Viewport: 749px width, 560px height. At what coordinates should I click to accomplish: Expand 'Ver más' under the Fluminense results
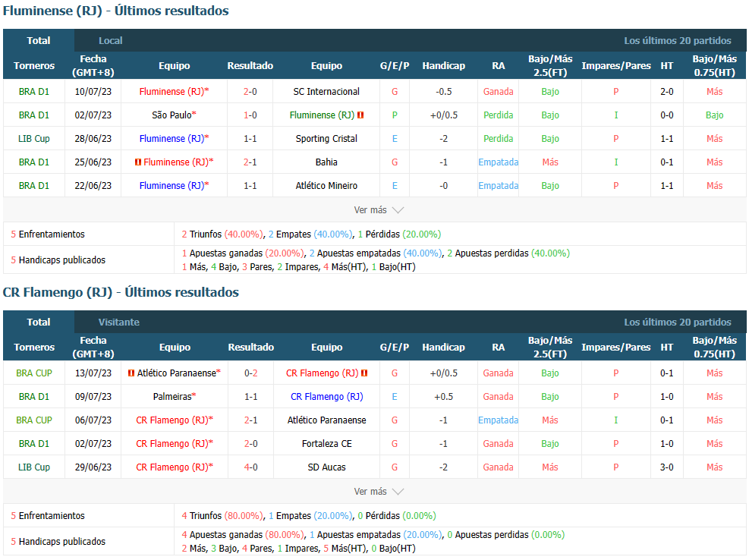pyautogui.click(x=379, y=210)
